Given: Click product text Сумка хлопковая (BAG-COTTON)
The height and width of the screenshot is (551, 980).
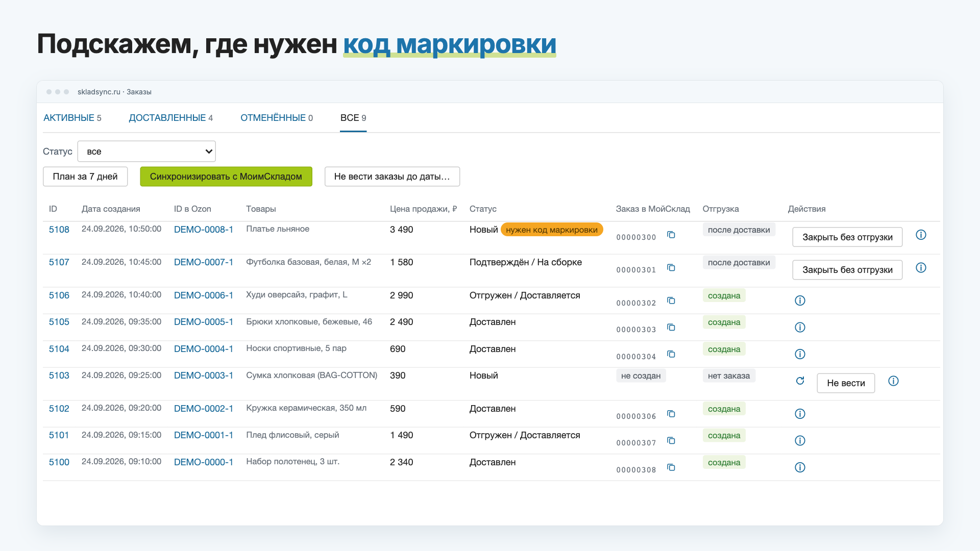Looking at the screenshot, I should coord(312,375).
